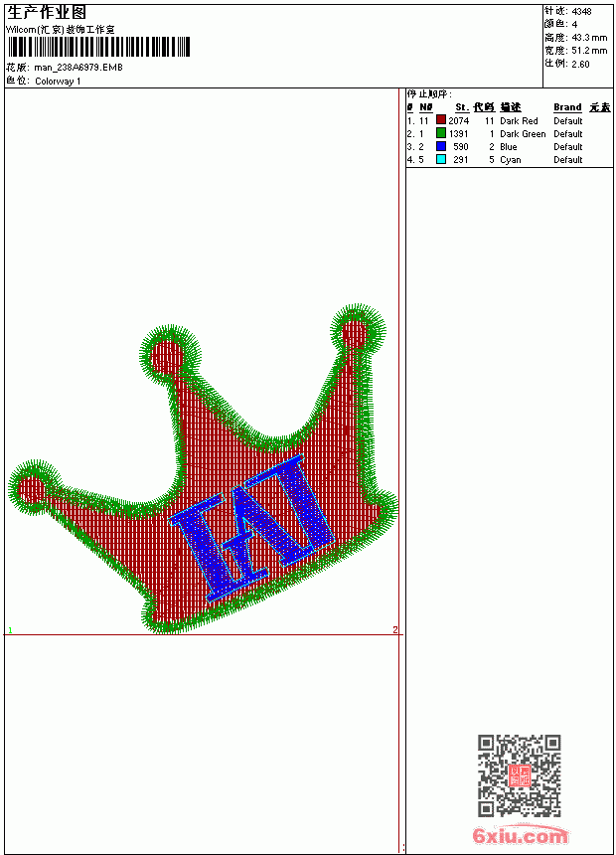
Task: Click the stitch count 4348 value
Action: tap(581, 11)
